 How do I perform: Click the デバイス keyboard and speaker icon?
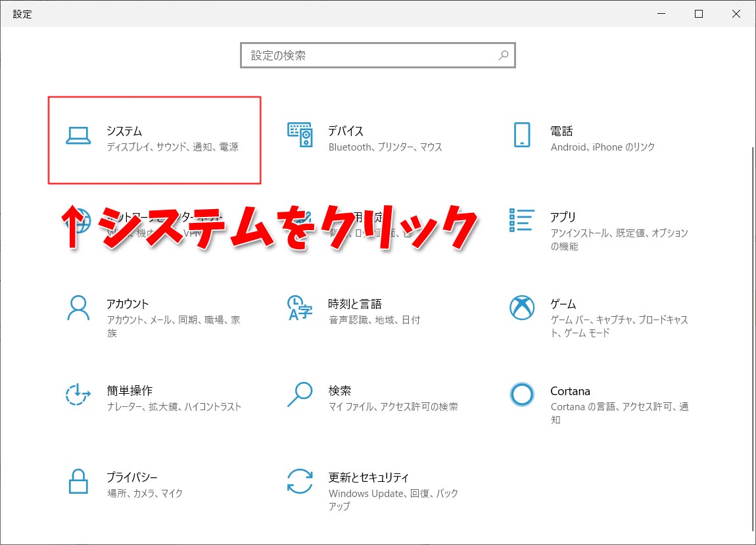[x=300, y=135]
